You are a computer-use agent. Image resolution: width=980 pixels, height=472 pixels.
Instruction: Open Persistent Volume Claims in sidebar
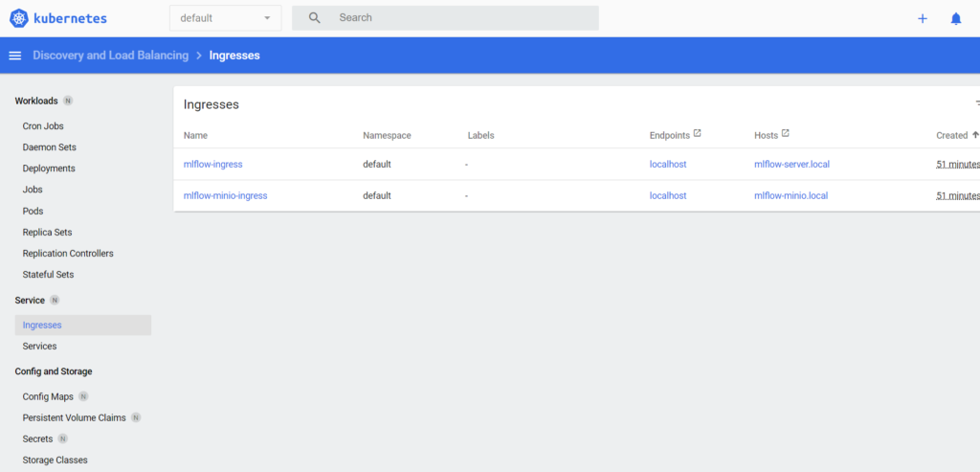tap(74, 417)
